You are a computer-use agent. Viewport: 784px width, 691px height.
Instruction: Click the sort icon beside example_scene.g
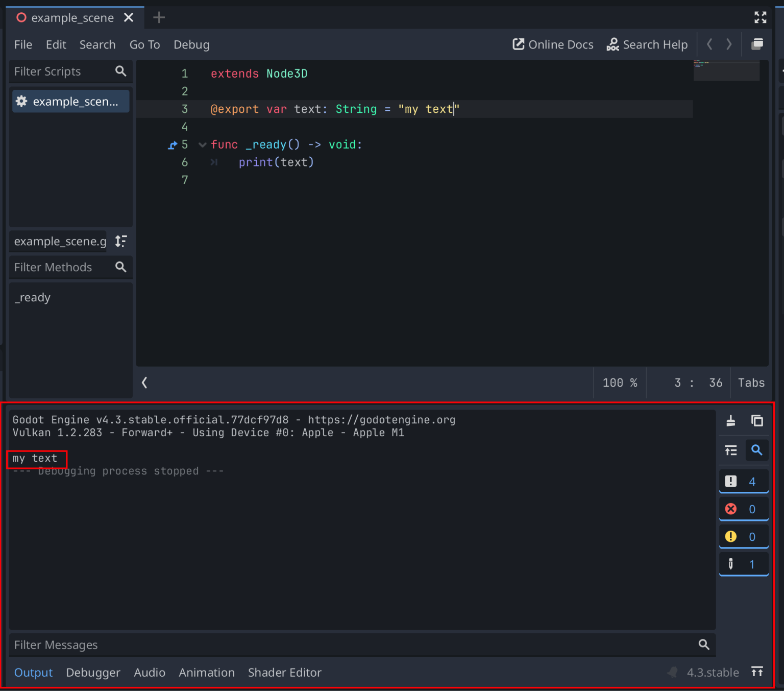click(x=121, y=241)
